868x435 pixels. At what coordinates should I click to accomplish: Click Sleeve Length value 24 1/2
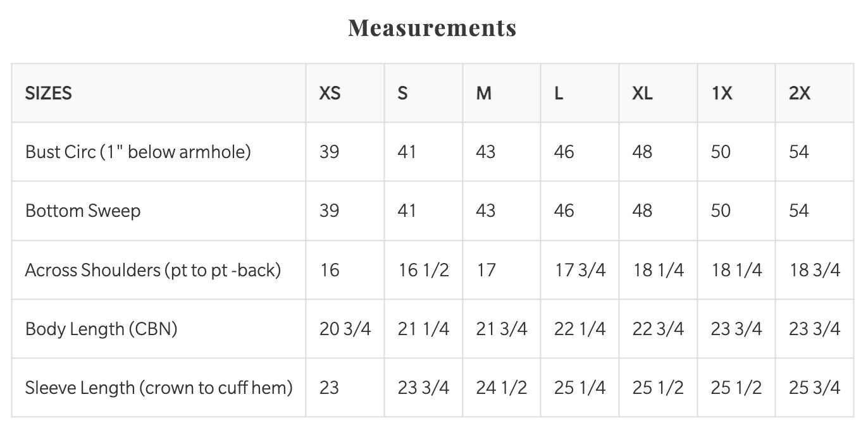501,388
